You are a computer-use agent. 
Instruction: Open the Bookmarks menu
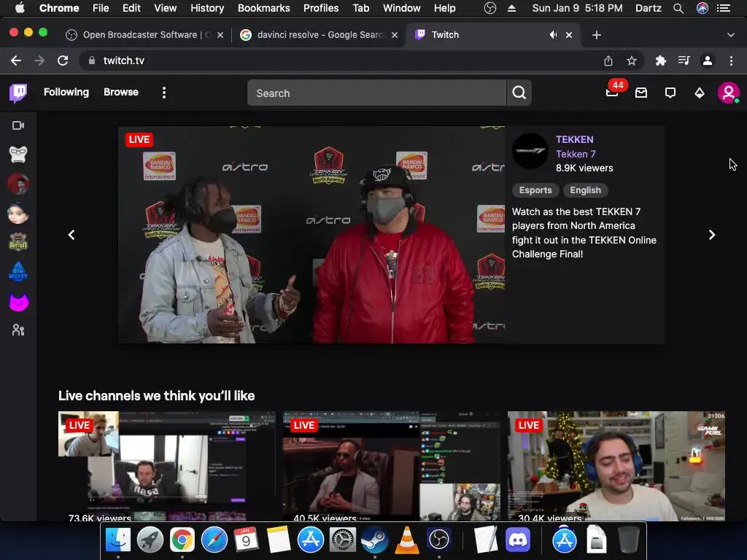[x=264, y=8]
